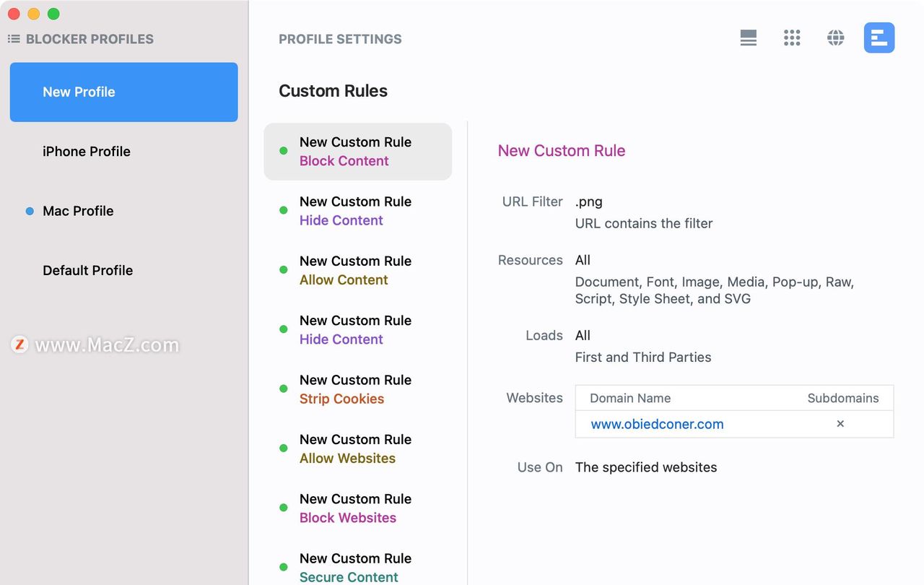
Task: Click the green dot beside Secure Content rule
Action: tap(284, 567)
